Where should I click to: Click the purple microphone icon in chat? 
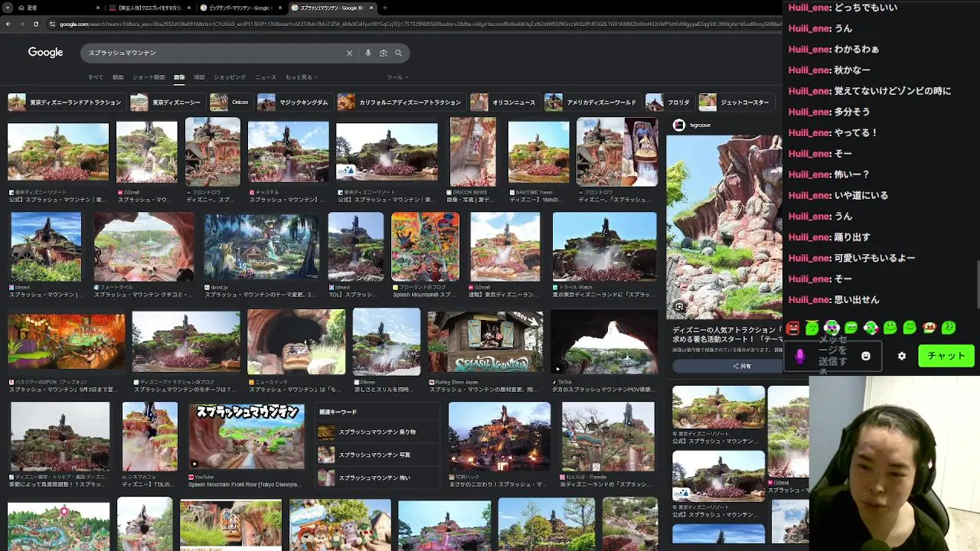pos(800,356)
